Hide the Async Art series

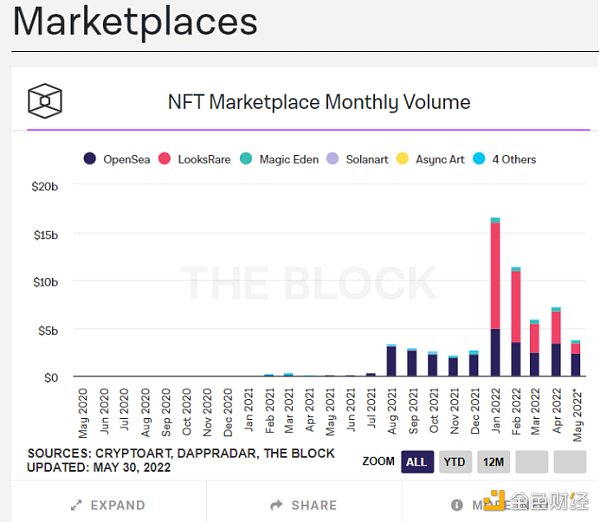click(x=430, y=159)
